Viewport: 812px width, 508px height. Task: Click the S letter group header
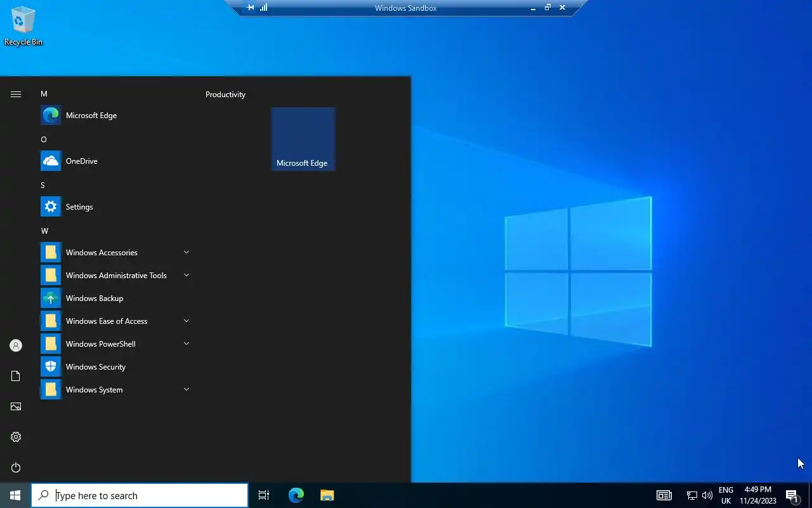43,185
